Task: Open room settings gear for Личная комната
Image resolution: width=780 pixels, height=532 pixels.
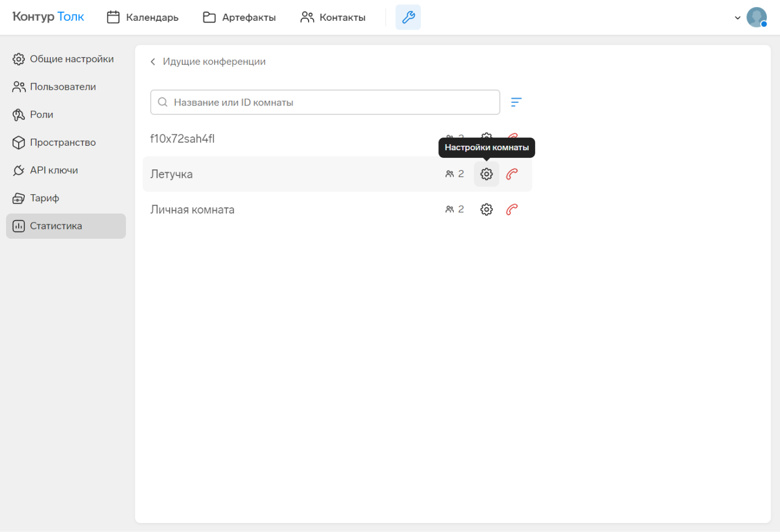Action: (x=486, y=210)
